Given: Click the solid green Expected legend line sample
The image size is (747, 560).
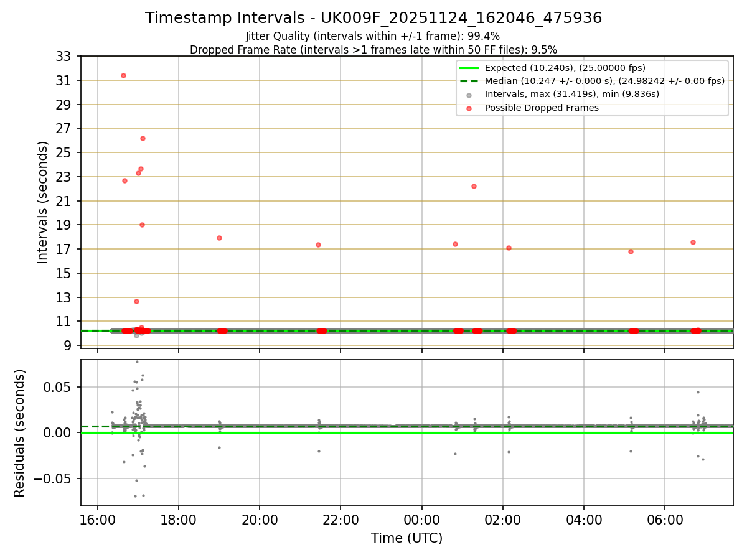Looking at the screenshot, I should pyautogui.click(x=469, y=68).
